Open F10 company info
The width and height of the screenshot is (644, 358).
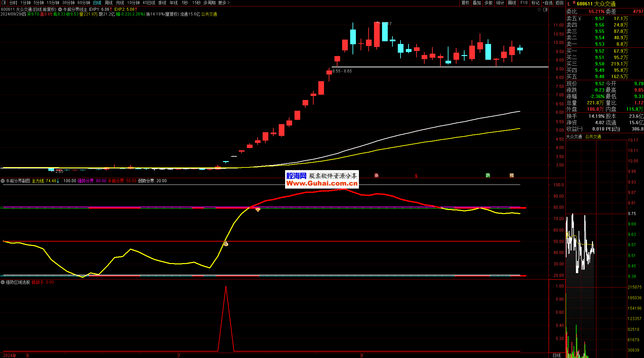524,3
